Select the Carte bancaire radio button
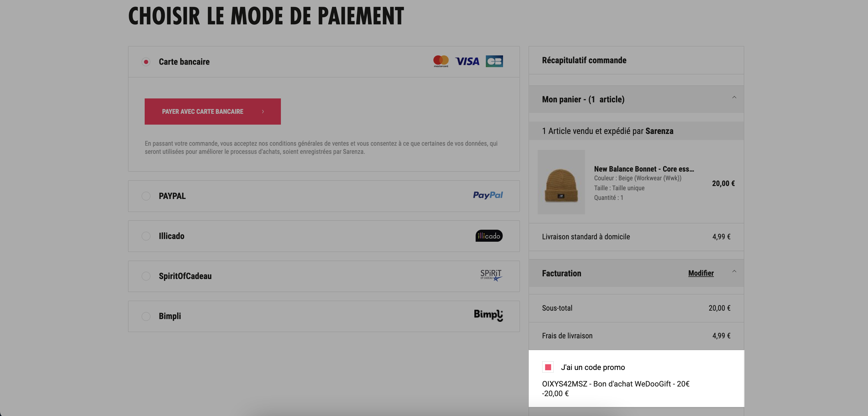Image resolution: width=868 pixels, height=416 pixels. 146,62
